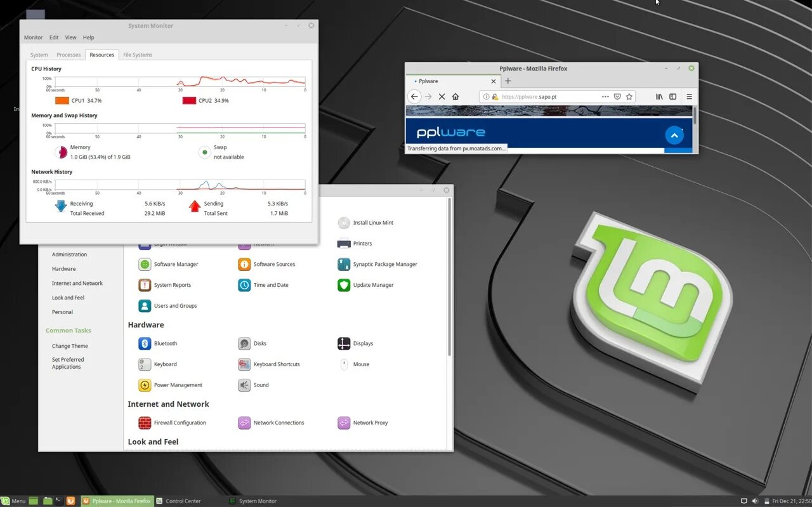Open Mouse settings
The image size is (812, 507).
[x=353, y=364]
